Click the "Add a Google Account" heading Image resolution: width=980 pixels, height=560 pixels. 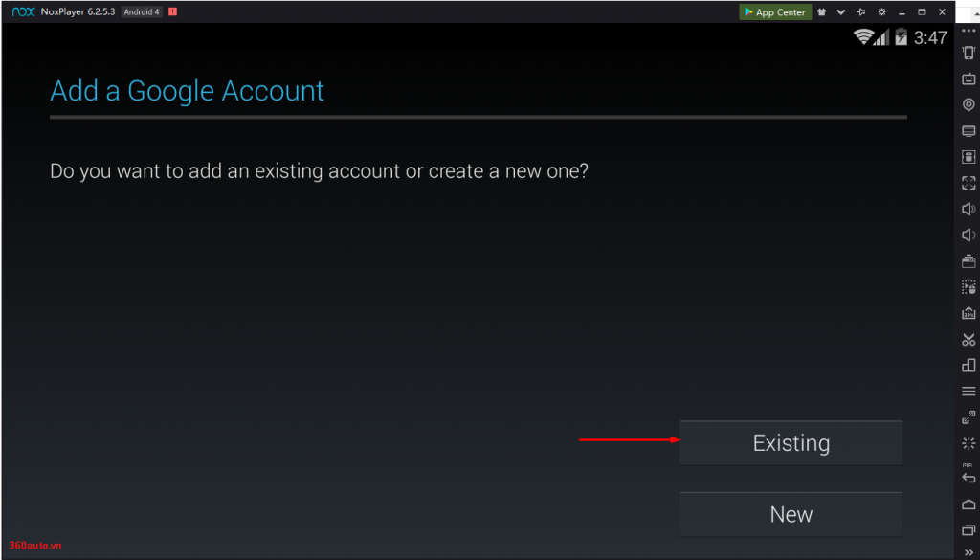pos(187,91)
